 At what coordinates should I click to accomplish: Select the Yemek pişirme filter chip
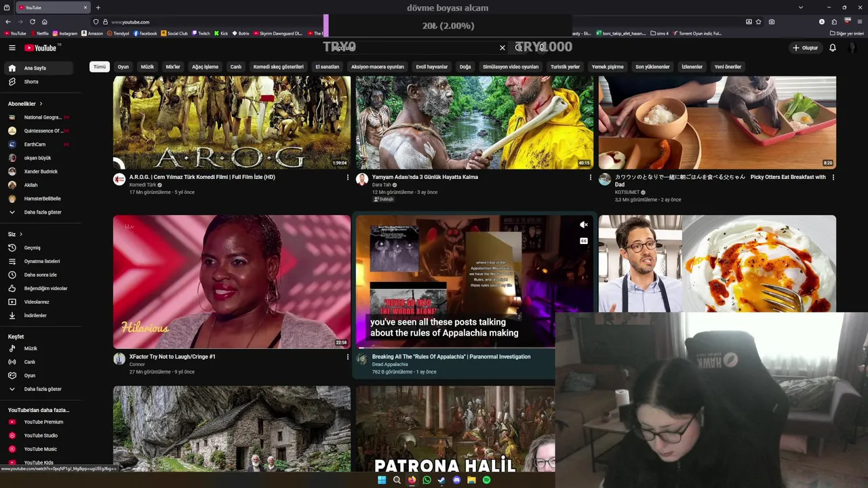click(x=608, y=66)
